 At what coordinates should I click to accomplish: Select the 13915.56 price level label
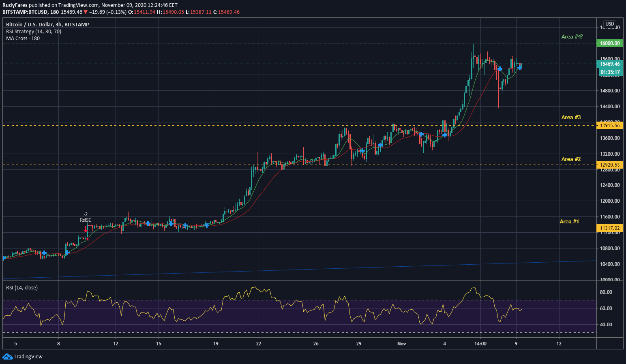point(610,126)
